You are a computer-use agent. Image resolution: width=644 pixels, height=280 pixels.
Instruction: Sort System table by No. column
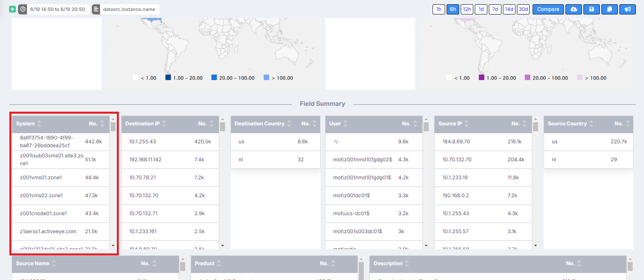click(102, 123)
